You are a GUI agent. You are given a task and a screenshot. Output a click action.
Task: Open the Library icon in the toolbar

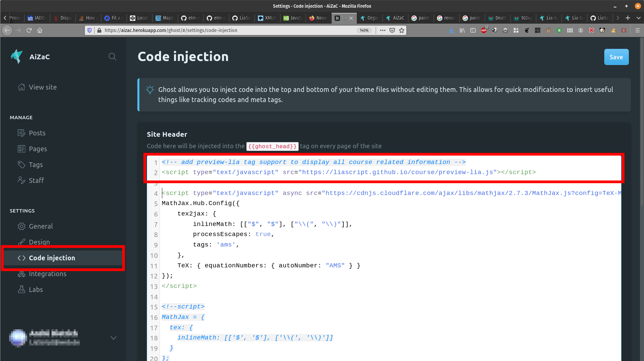(462, 30)
